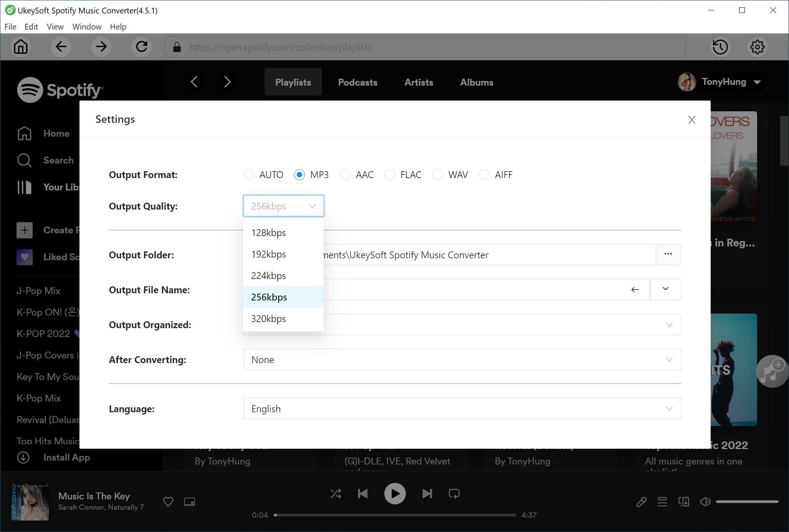
Task: Click the shuffle playback icon
Action: 336,493
